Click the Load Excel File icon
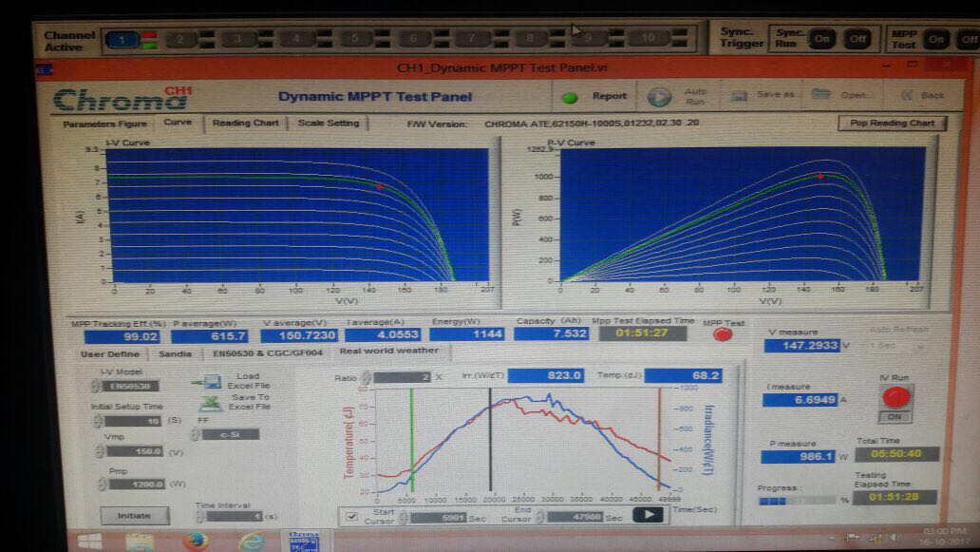 click(x=208, y=381)
